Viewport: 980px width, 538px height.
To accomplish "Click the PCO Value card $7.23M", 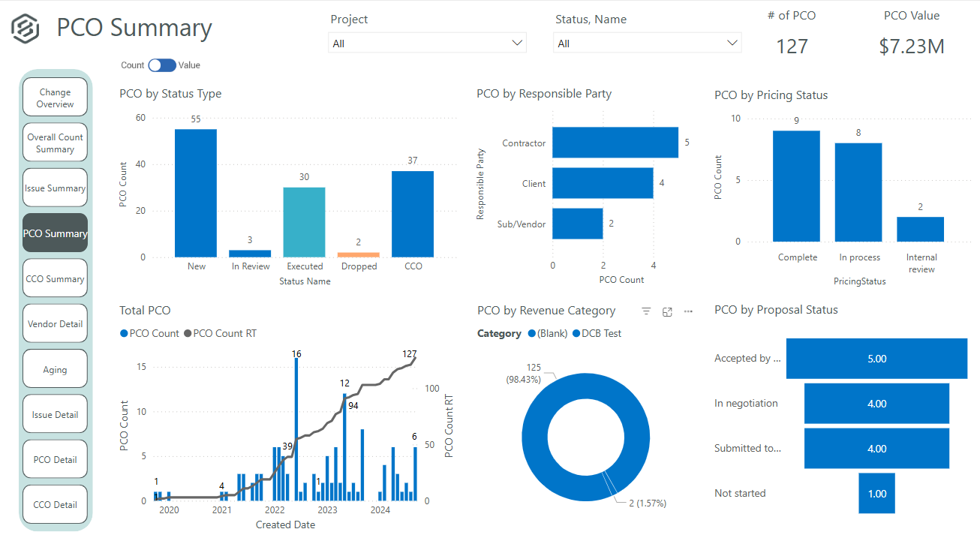I will (x=912, y=47).
